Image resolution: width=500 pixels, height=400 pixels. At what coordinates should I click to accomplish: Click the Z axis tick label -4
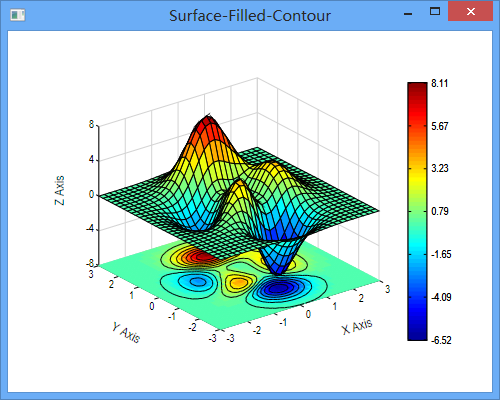click(90, 229)
